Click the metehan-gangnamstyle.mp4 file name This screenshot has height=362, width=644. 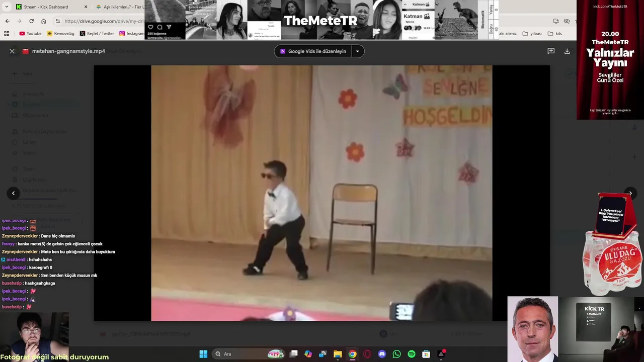pyautogui.click(x=68, y=51)
